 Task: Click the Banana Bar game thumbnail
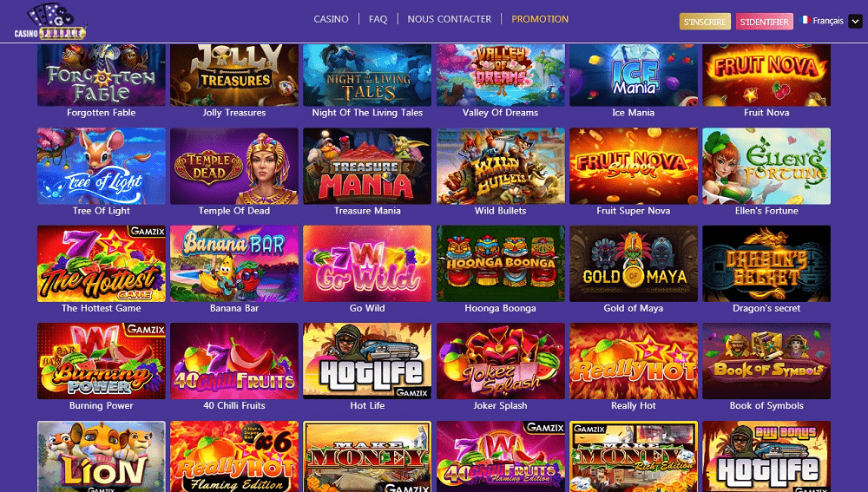pyautogui.click(x=234, y=264)
